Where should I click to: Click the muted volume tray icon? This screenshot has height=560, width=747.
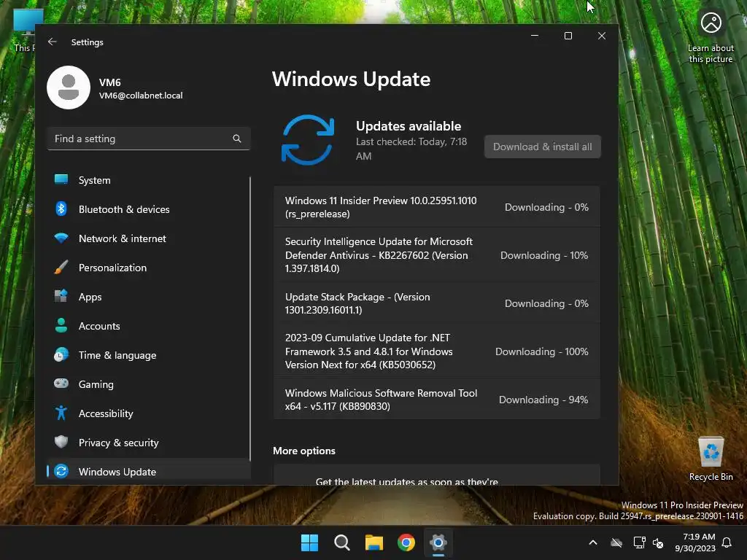(658, 542)
